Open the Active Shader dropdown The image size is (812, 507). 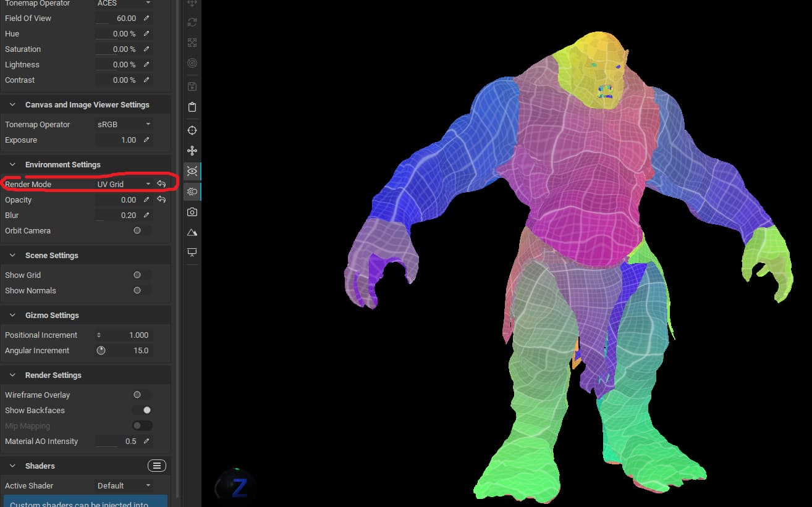point(124,485)
